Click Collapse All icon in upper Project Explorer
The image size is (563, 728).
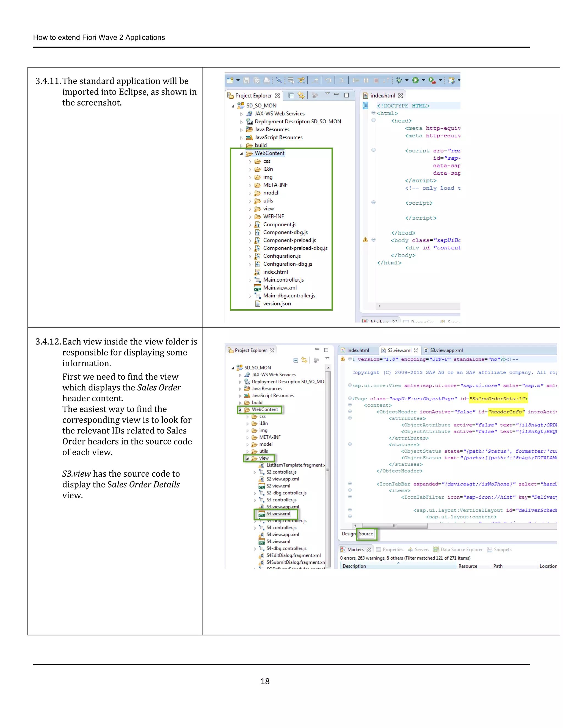click(x=291, y=96)
